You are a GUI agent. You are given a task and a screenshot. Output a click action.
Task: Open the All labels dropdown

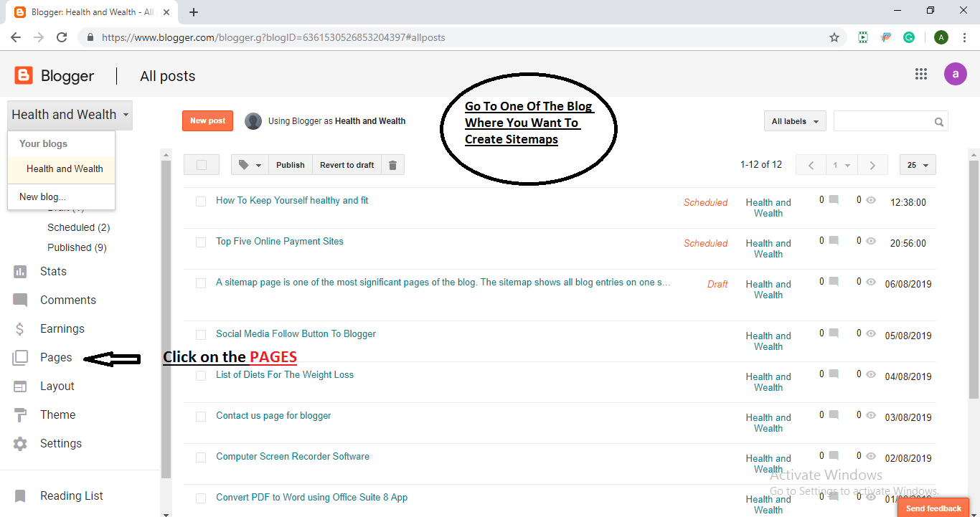[x=794, y=120]
